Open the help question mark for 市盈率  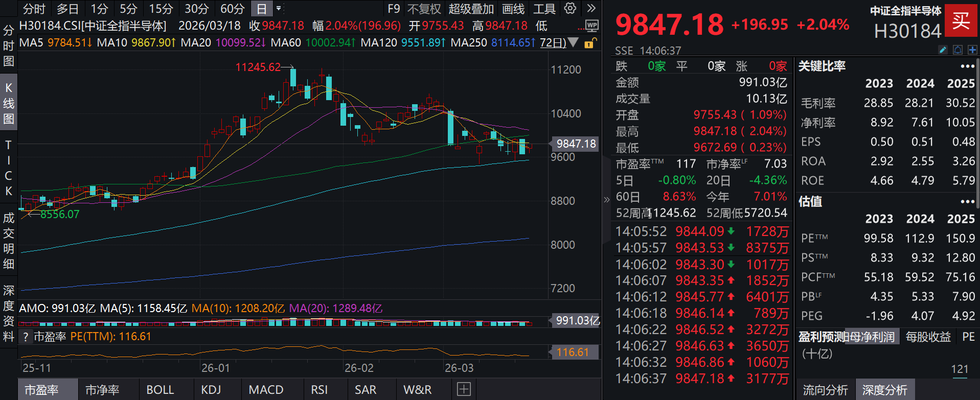(26, 337)
